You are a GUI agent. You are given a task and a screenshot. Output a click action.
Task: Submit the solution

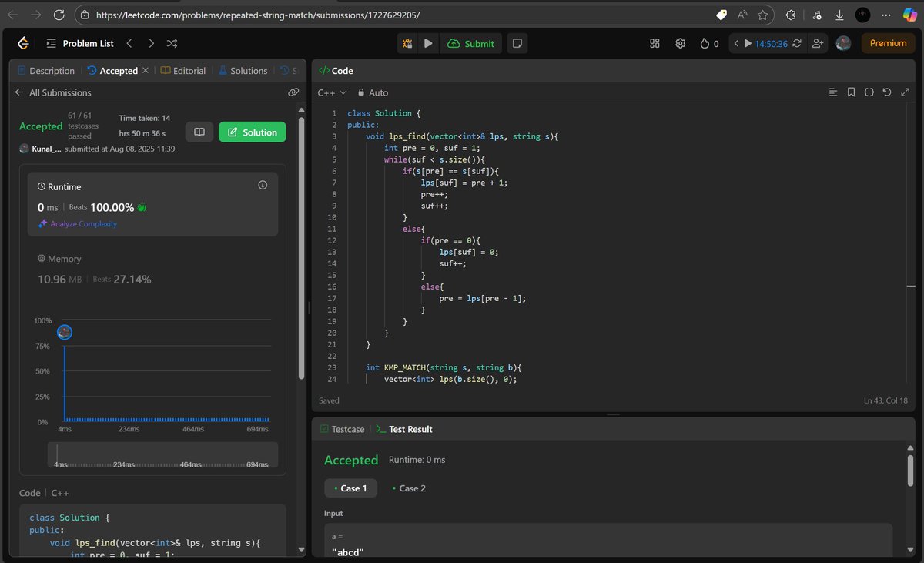pyautogui.click(x=470, y=44)
